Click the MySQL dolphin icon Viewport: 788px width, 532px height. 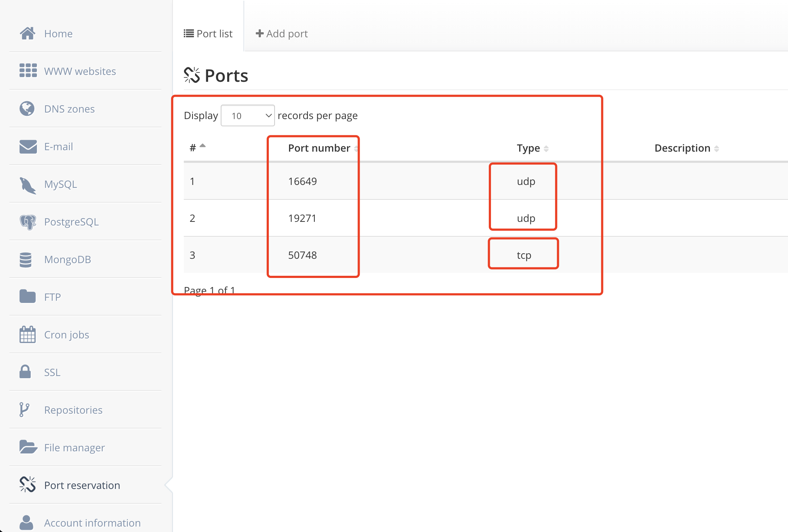click(27, 185)
